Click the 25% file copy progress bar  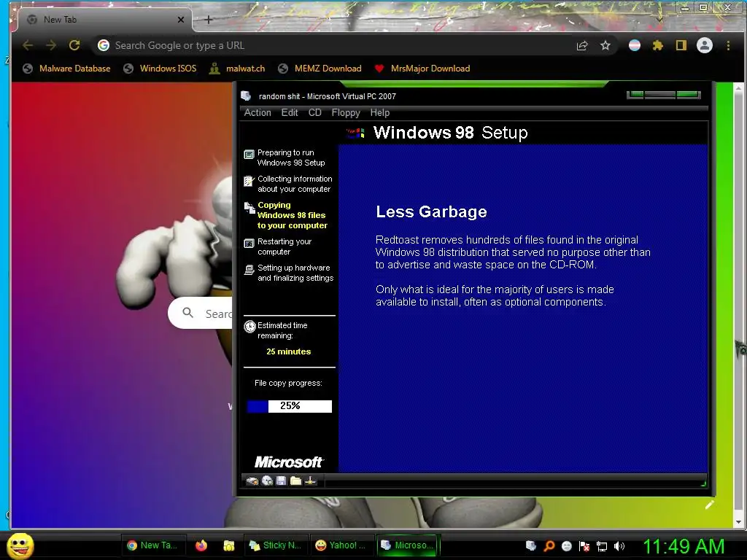tap(289, 405)
